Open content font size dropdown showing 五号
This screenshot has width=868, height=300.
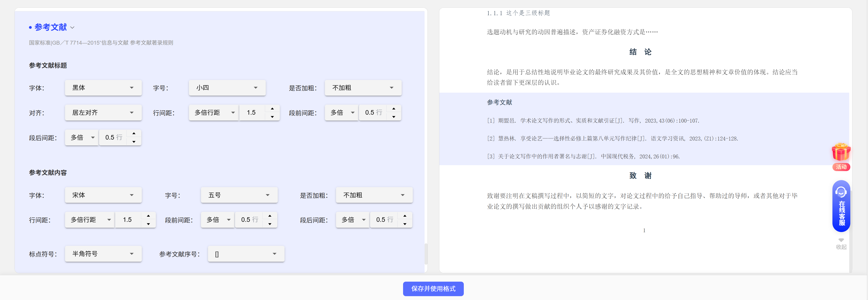pos(239,195)
